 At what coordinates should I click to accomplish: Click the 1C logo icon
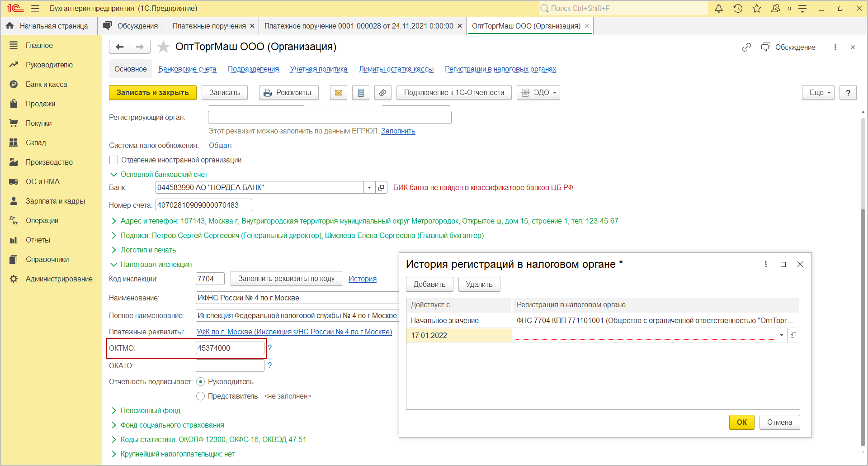tap(15, 8)
